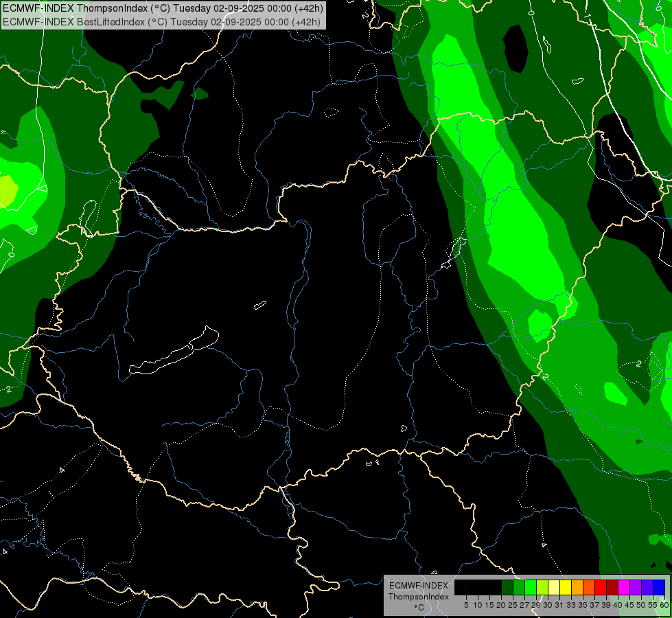Click the legend tick value 50

click(642, 605)
